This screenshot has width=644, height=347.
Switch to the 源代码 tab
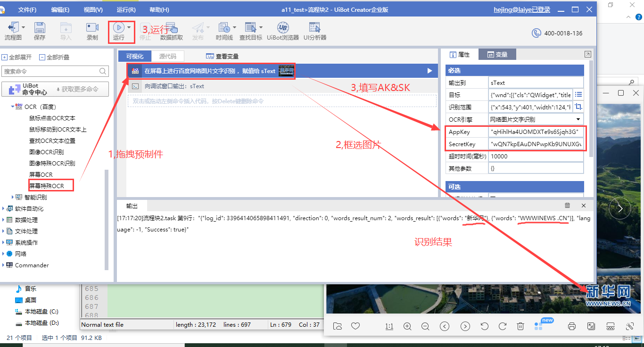(167, 56)
